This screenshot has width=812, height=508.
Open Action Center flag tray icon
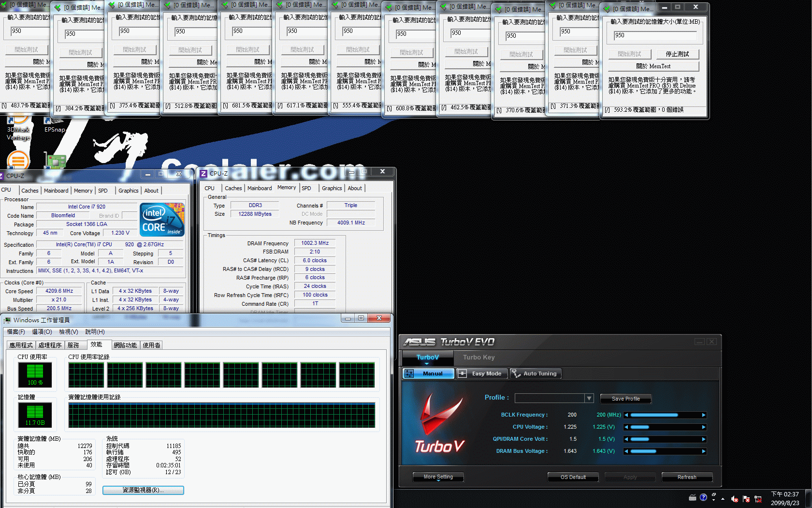pyautogui.click(x=746, y=499)
